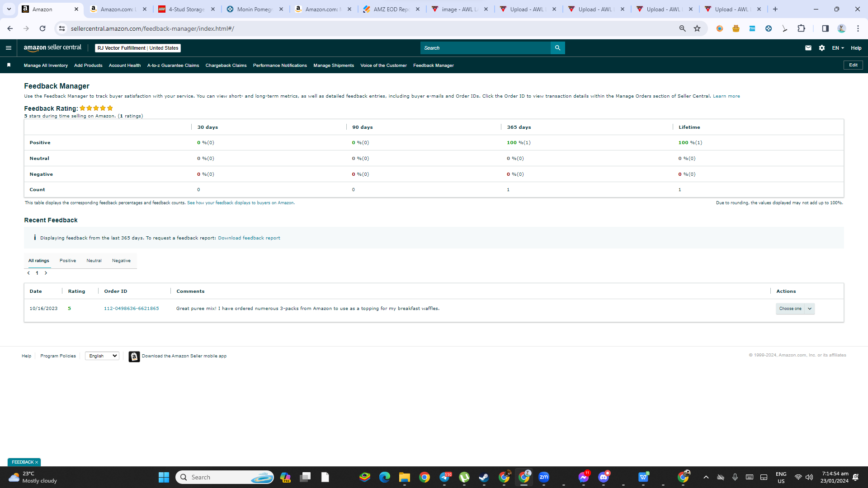The image size is (868, 488).
Task: Open Microsoft Edge from taskbar
Action: click(384, 477)
